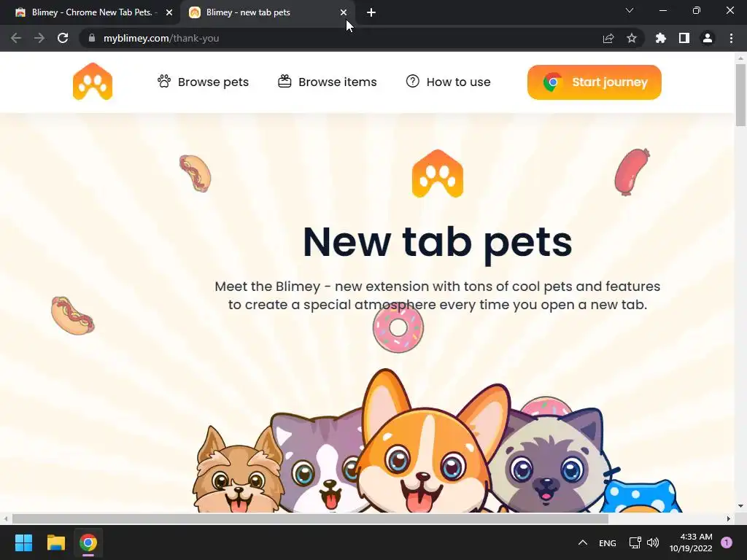Open the Windows Start menu
Viewport: 747px width, 560px height.
(23, 542)
